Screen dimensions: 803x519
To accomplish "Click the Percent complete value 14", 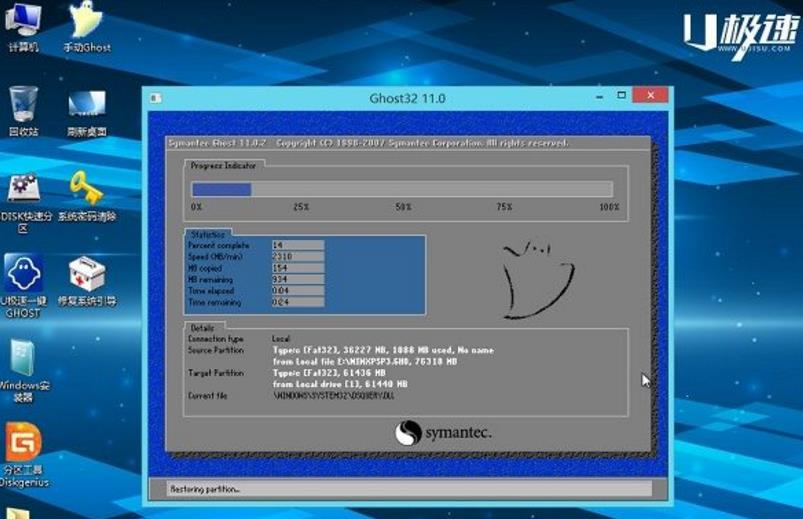I will [298, 245].
